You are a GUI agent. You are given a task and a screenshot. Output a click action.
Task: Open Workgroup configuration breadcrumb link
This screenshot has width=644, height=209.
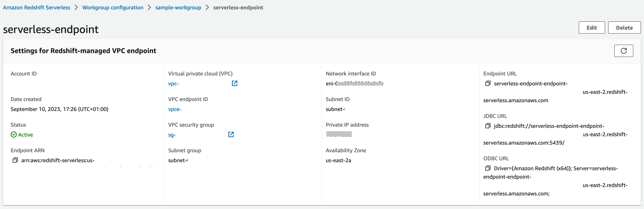[x=113, y=7]
